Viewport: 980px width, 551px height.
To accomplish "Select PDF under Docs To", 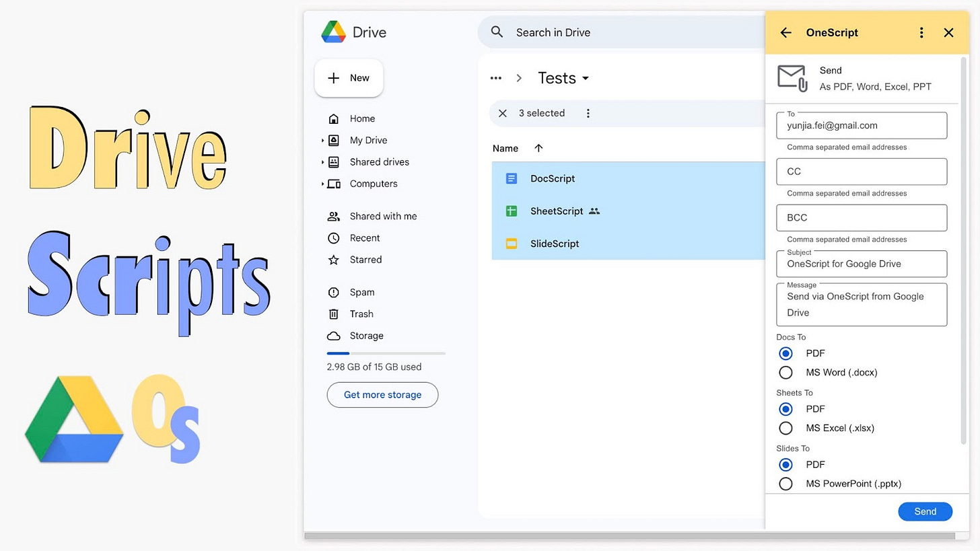I will point(785,353).
